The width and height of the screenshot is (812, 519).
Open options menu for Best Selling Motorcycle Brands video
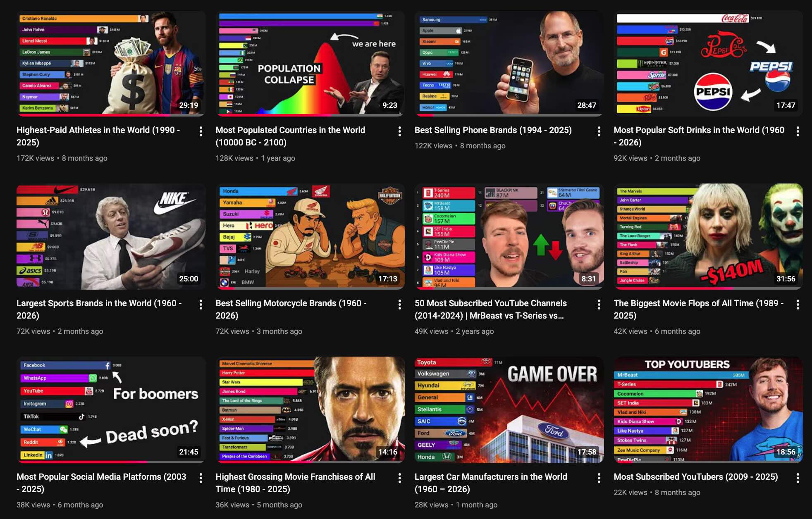pos(399,305)
